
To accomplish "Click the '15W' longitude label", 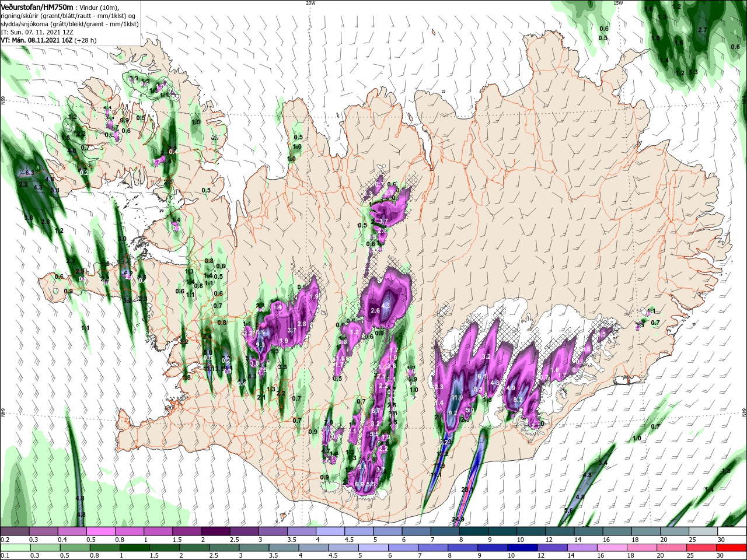I will pos(618,3).
